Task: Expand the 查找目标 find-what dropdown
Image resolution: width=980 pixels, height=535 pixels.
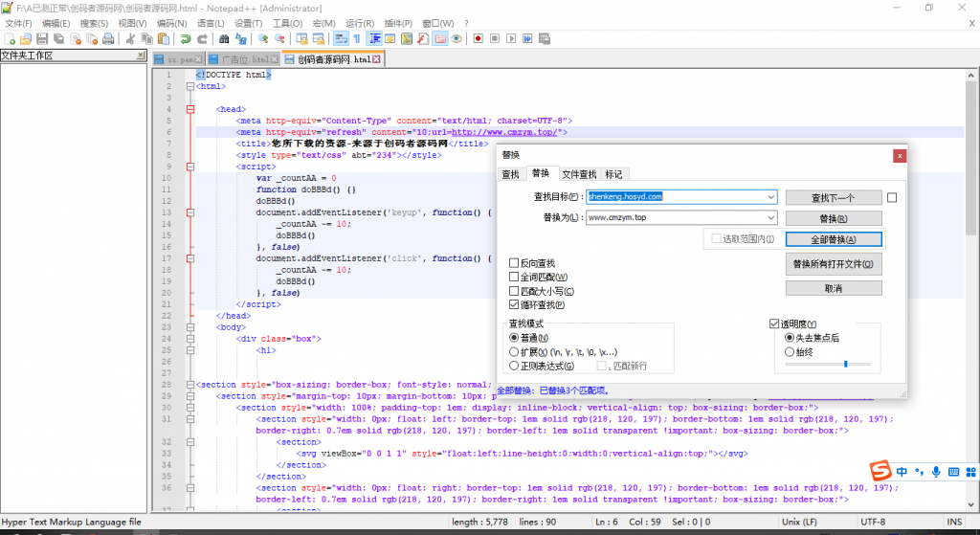Action: [x=770, y=197]
